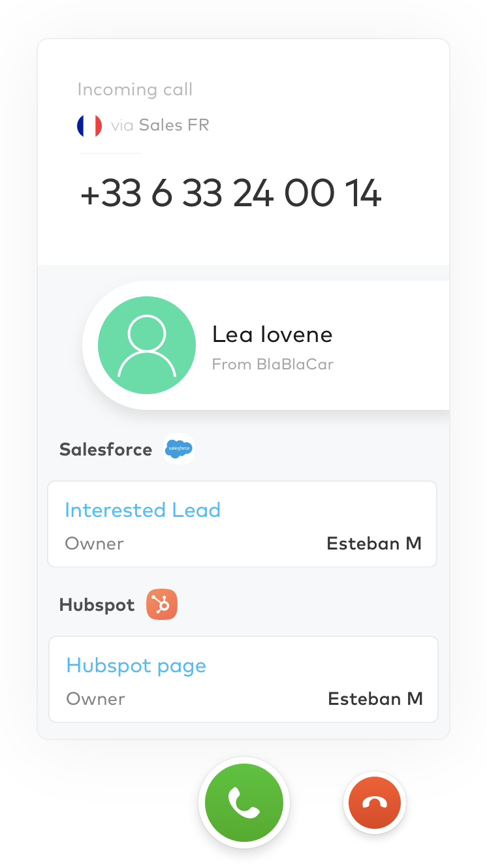
Task: Click the divider line under via Sales FR
Action: (x=110, y=153)
